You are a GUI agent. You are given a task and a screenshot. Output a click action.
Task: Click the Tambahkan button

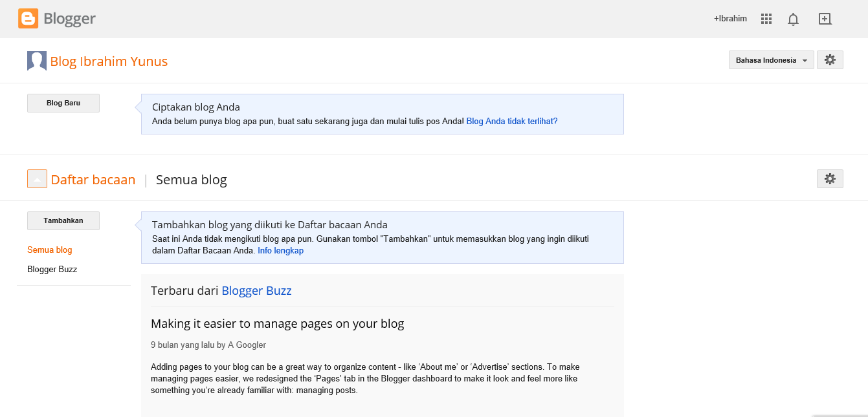[63, 220]
